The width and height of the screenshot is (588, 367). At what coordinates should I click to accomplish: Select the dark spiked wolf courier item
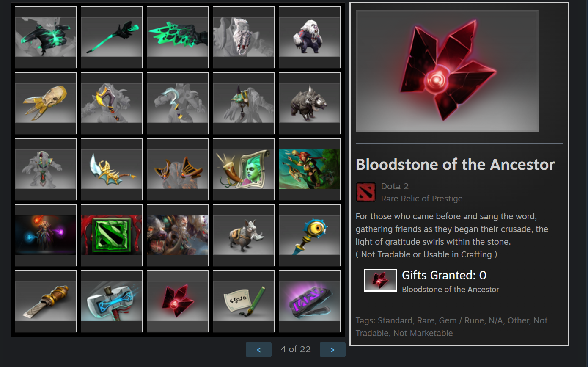tap(310, 103)
